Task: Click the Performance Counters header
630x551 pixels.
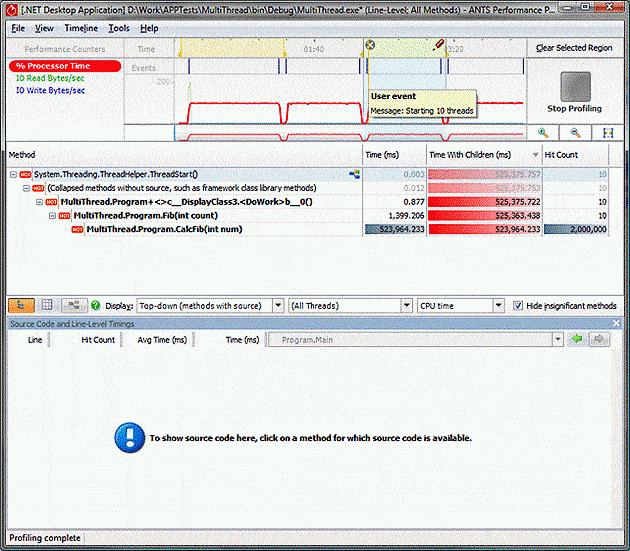Action: (x=65, y=49)
